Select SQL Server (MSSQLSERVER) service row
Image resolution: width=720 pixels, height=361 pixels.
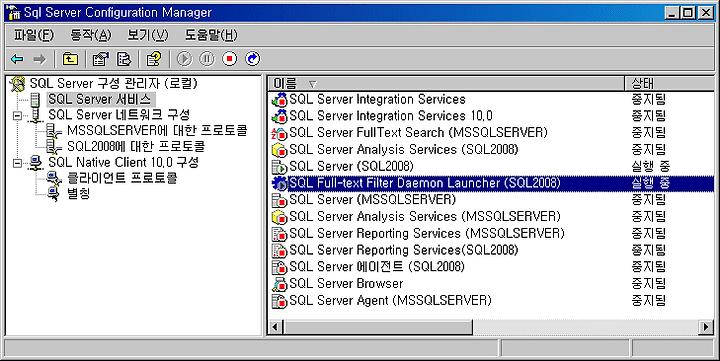[492, 200]
